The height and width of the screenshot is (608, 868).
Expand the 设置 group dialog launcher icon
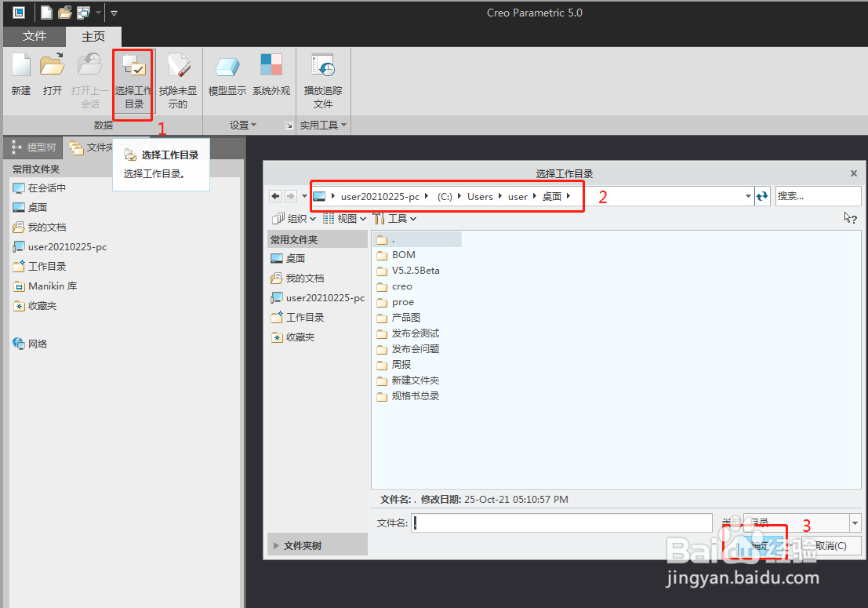pos(289,126)
